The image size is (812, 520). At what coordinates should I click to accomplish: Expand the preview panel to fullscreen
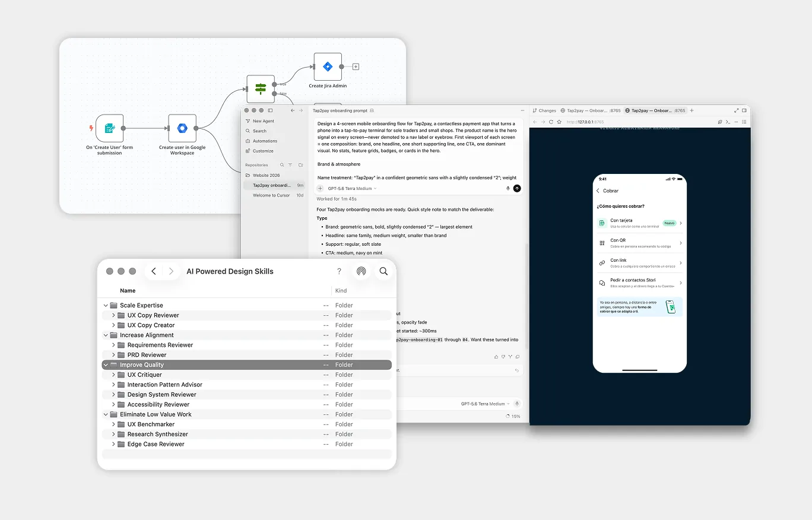(x=737, y=110)
